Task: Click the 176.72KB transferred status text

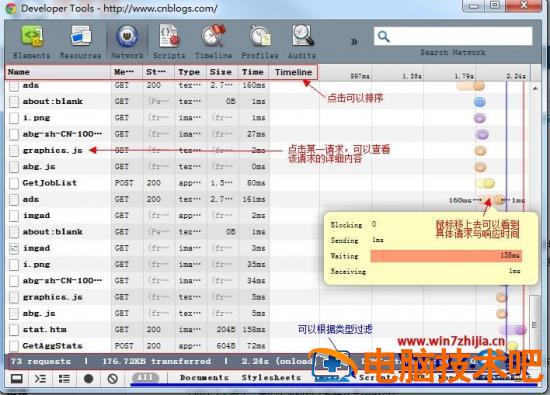Action: [156, 361]
